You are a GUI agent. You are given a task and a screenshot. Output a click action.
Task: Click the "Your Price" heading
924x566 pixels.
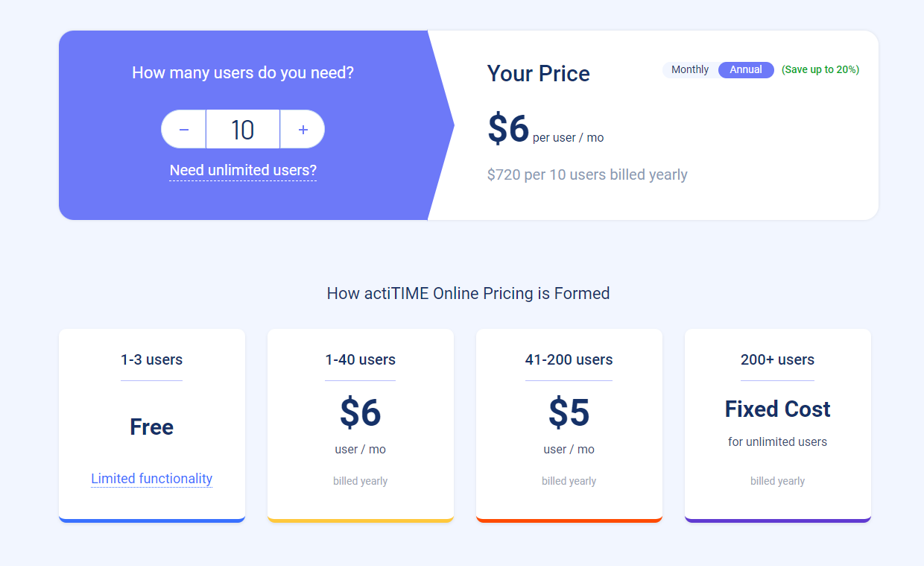[x=539, y=73]
